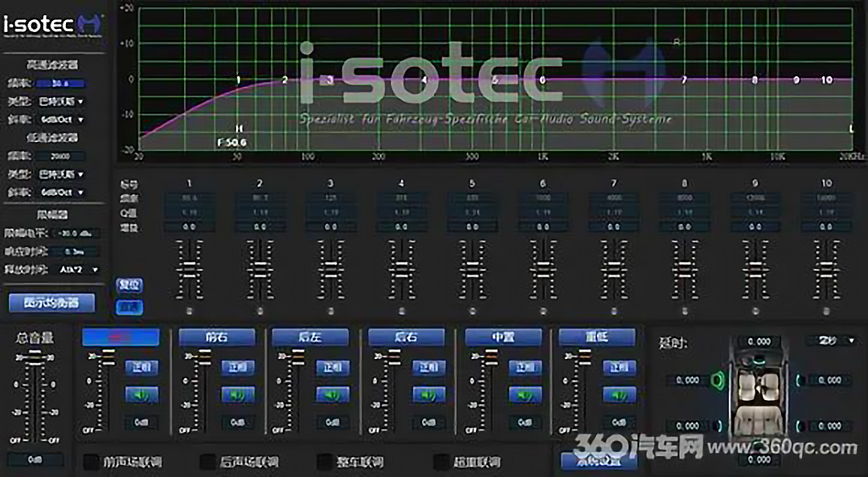
Task: Switch to the 重低 channel tab
Action: (x=596, y=337)
